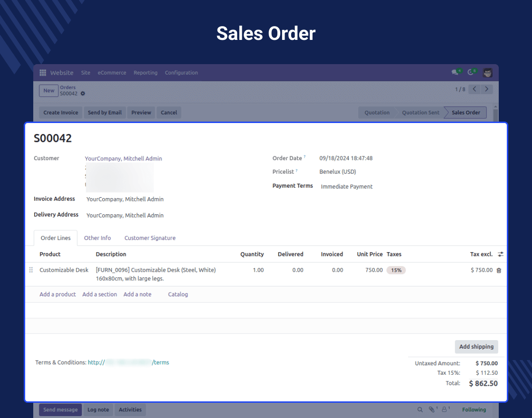Image resolution: width=532 pixels, height=418 pixels.
Task: Click Add a product link
Action: point(57,294)
